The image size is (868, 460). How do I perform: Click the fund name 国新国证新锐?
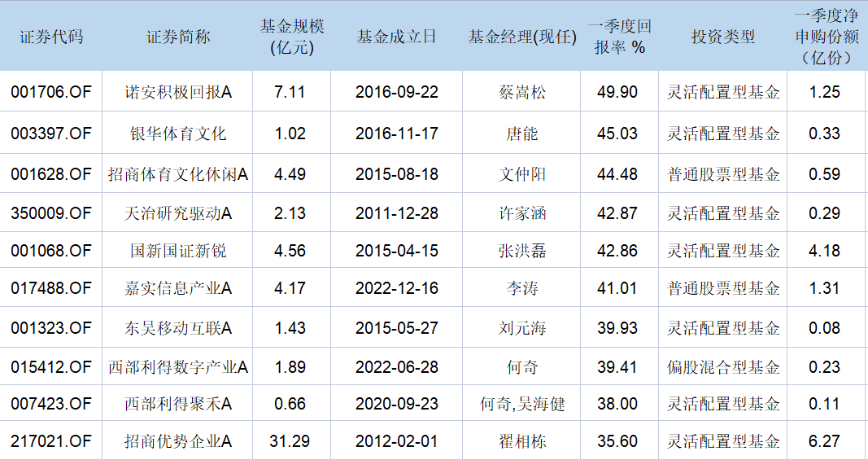[x=178, y=252]
